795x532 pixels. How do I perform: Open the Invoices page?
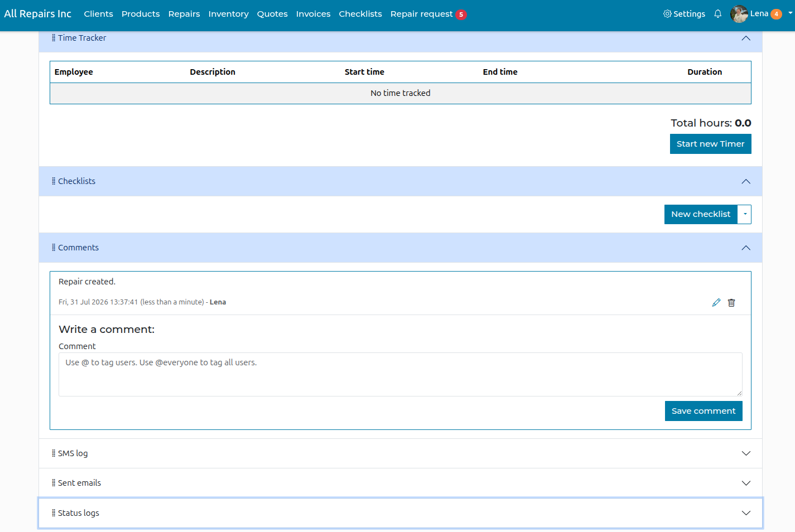click(313, 14)
